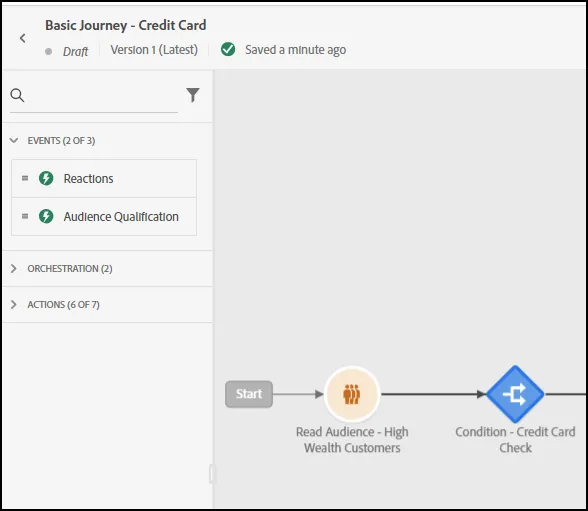Go back using the left chevron arrow
Screen dimensions: 588x511
coord(22,38)
